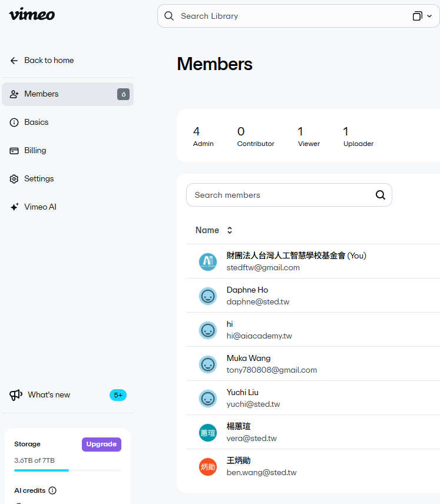The image size is (440, 504).
Task: Click into the Search members field
Action: 280,195
